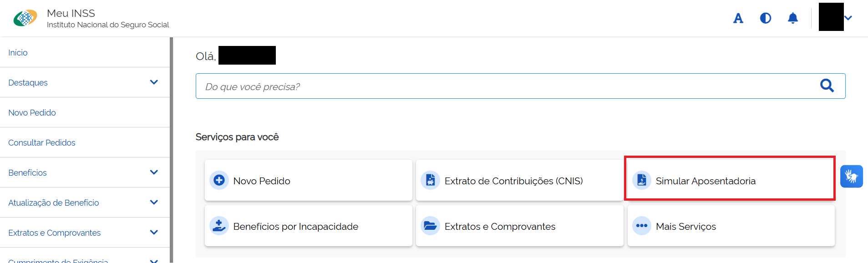Viewport: 868px width, 263px height.
Task: Select Consultar Pedidos from the sidebar
Action: click(41, 142)
